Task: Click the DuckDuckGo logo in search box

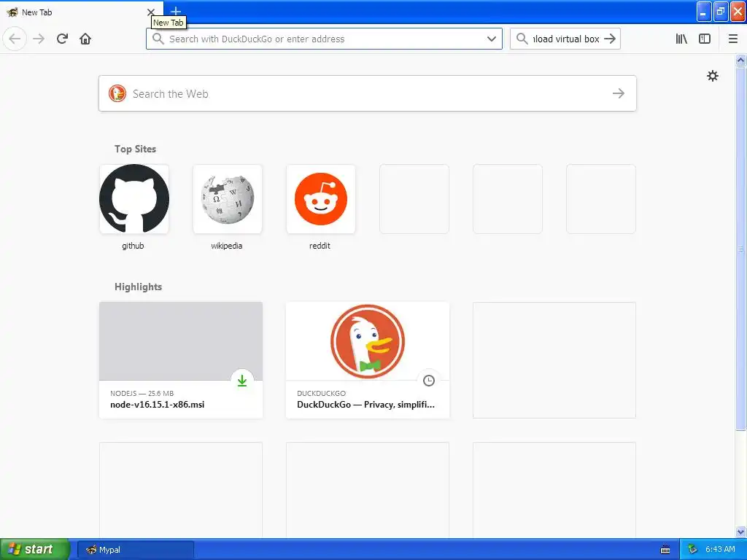Action: point(117,93)
